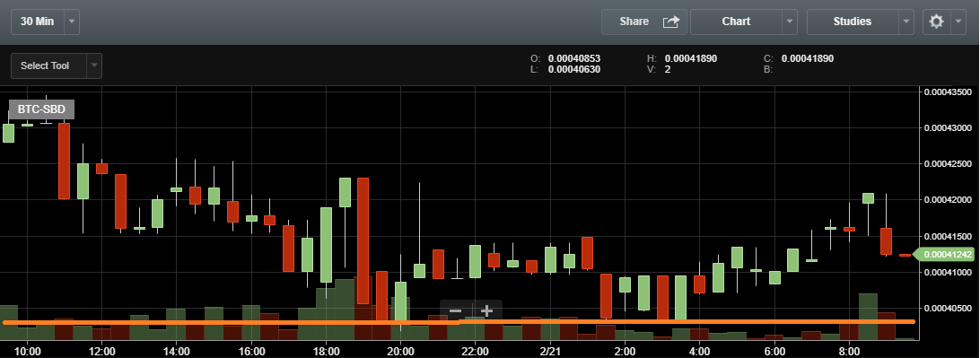Click the 16:00 time axis label

coord(252,351)
